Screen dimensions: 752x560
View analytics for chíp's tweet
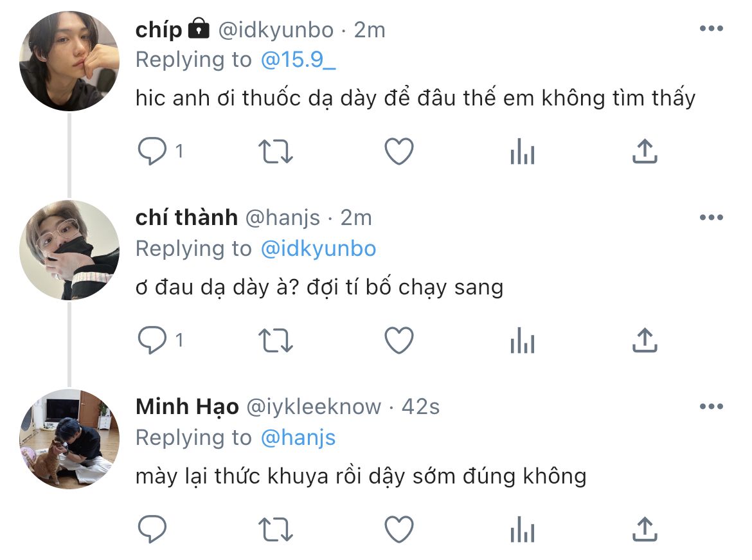[522, 153]
